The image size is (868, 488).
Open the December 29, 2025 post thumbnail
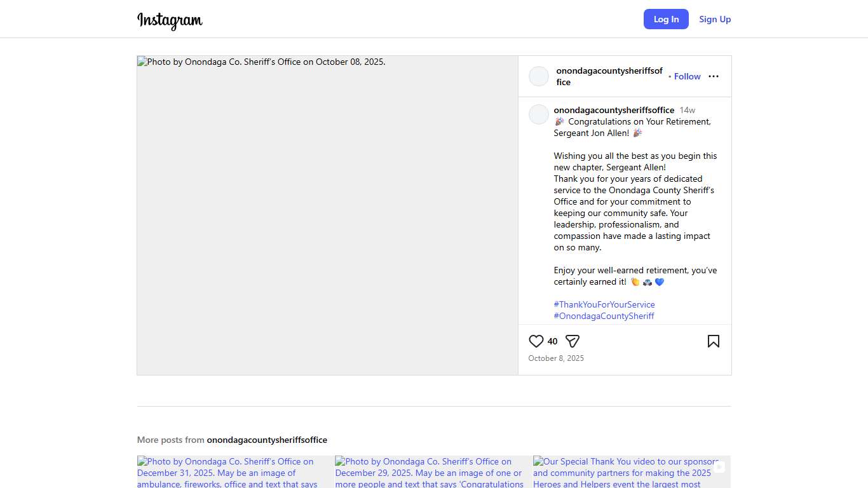(x=432, y=472)
